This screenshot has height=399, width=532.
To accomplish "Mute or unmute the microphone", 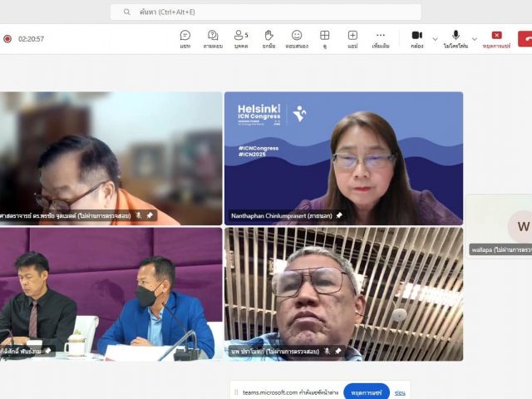I will click(x=456, y=39).
